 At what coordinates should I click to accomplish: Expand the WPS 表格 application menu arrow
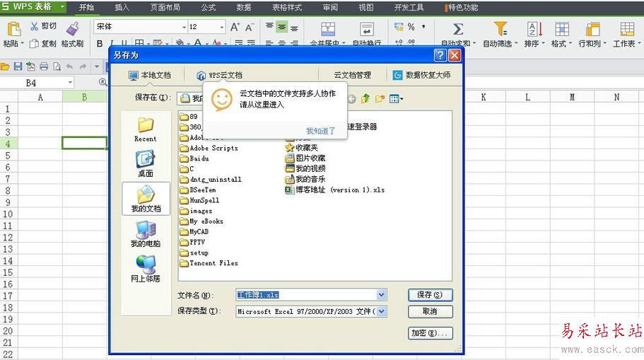click(x=62, y=6)
